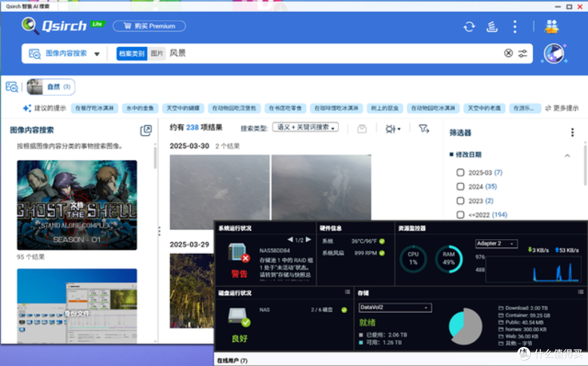This screenshot has height=366, width=588.
Task: Click suggested prompt 树上的昆虫
Action: click(x=385, y=108)
